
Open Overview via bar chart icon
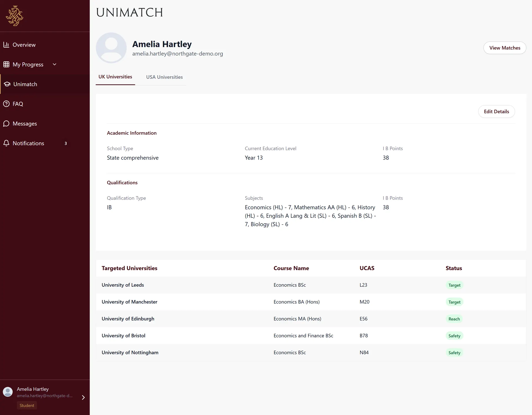click(x=6, y=45)
